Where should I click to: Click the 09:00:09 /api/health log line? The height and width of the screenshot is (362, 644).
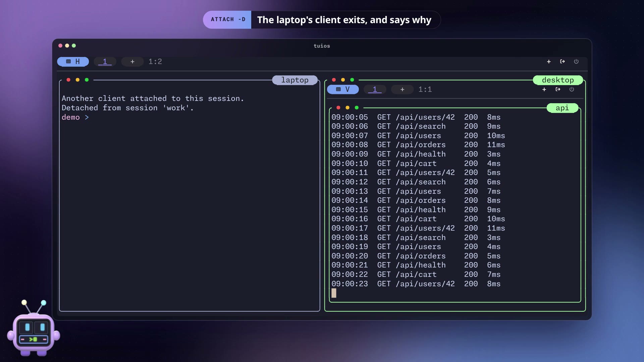pyautogui.click(x=416, y=154)
